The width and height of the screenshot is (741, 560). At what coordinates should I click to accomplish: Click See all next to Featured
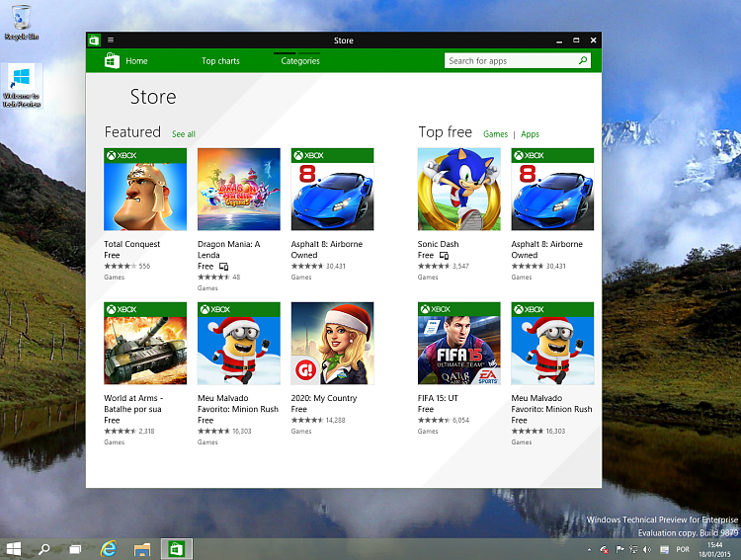tap(184, 134)
